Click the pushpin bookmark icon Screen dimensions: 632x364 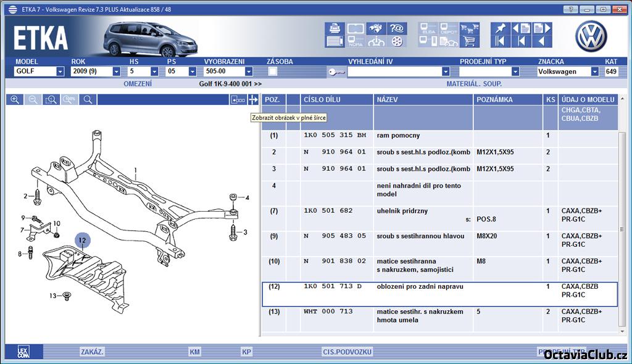pyautogui.click(x=500, y=28)
